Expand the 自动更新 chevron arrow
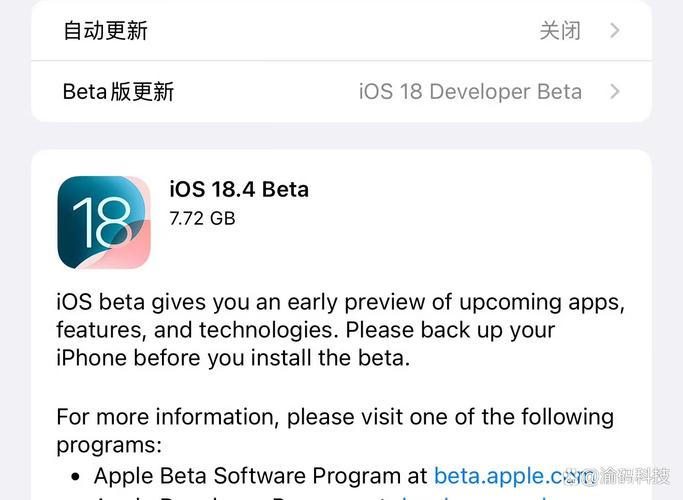This screenshot has width=683, height=500. pyautogui.click(x=615, y=30)
